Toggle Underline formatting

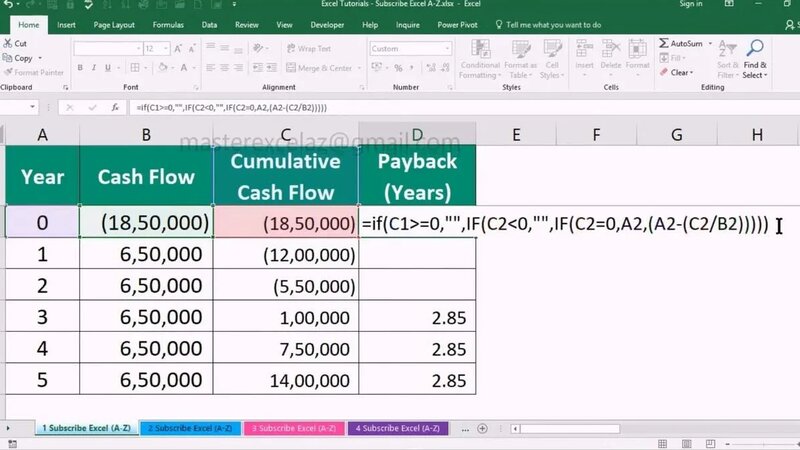[x=108, y=68]
